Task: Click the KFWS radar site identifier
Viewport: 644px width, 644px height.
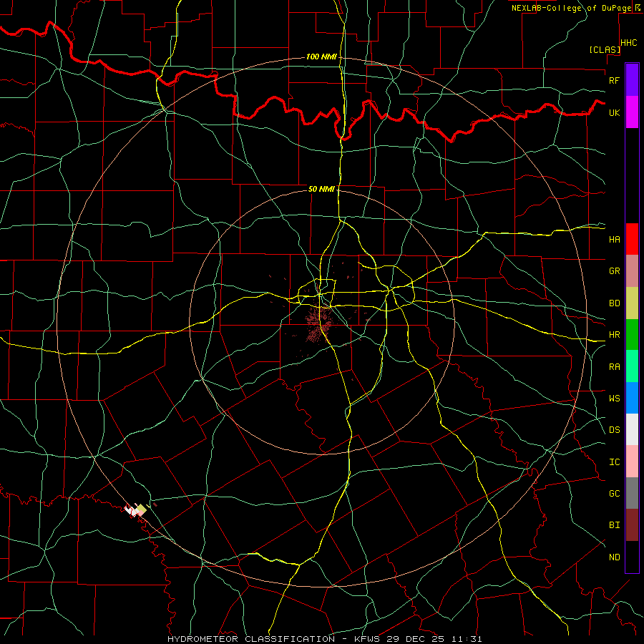Action: (x=367, y=639)
